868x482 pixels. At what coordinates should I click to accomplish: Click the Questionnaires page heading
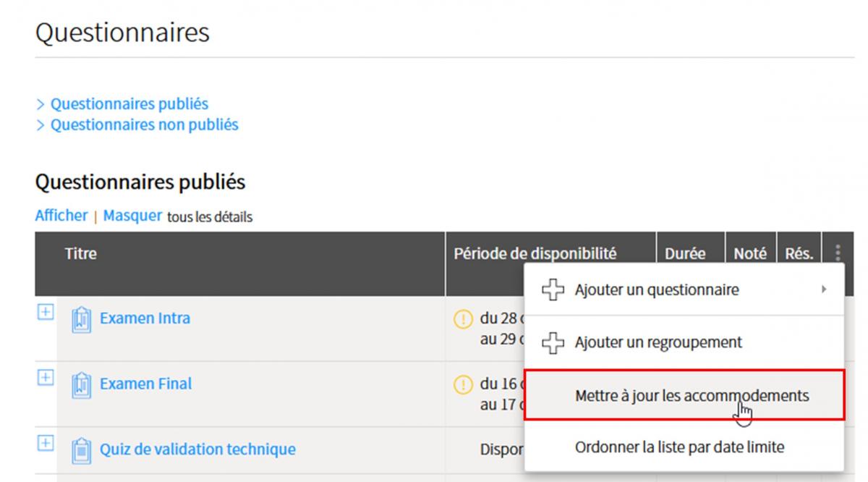coord(122,32)
